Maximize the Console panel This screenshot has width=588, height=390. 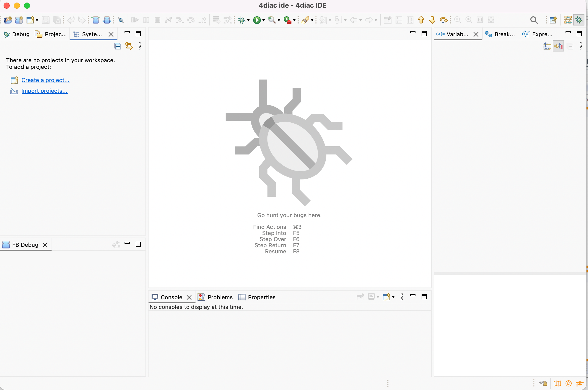[424, 297]
